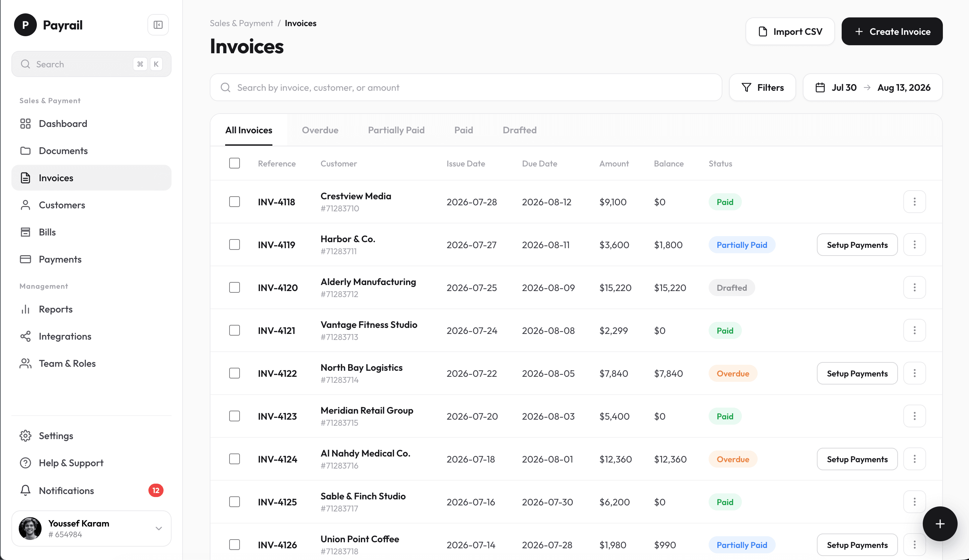969x560 pixels.
Task: Switch to the Partially Paid tab
Action: [x=396, y=130]
